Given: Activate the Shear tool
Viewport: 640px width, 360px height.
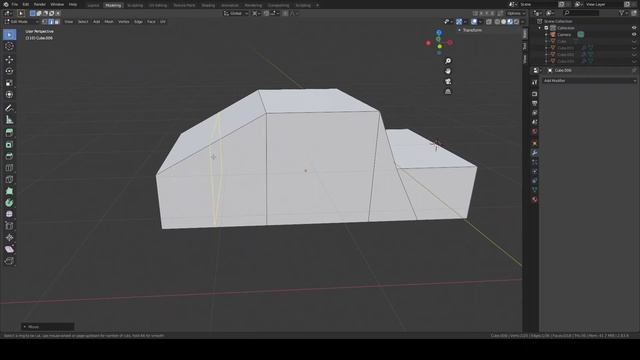Looking at the screenshot, I should pos(9,249).
